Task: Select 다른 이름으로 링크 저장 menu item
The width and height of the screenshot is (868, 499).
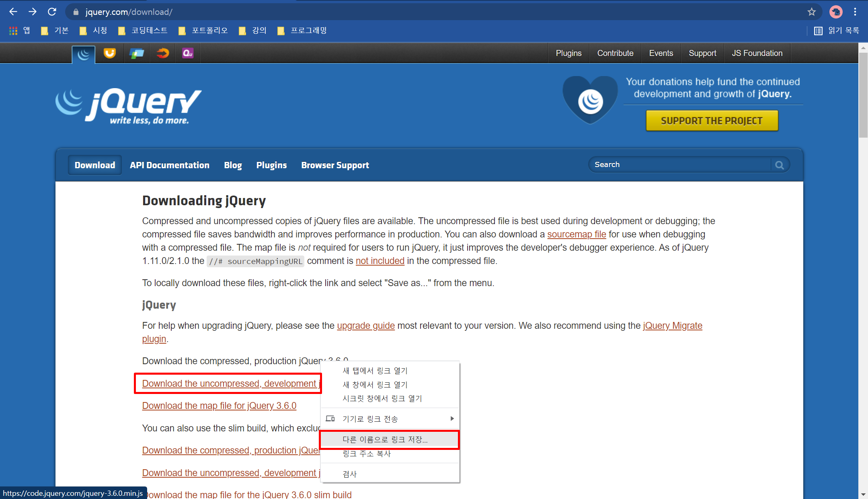Action: 385,439
